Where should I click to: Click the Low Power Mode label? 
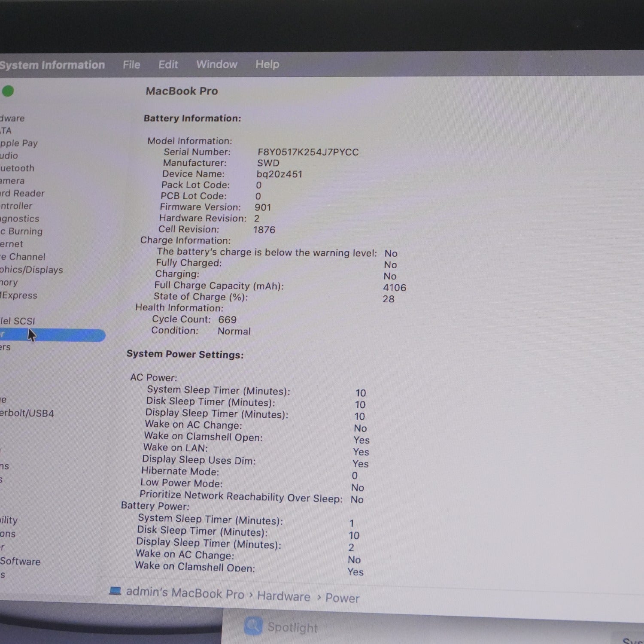(182, 483)
